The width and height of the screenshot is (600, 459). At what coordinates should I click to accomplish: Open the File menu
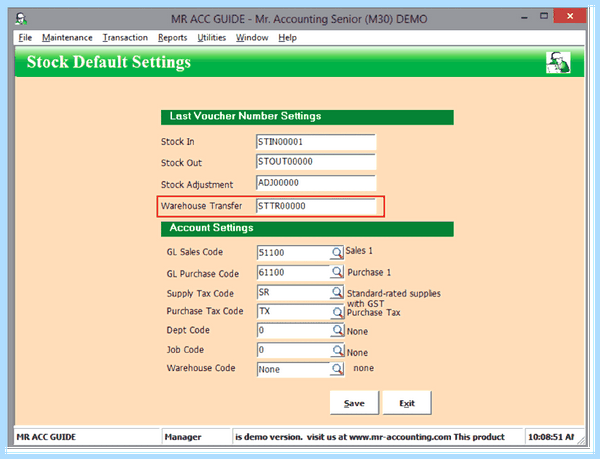tap(25, 37)
